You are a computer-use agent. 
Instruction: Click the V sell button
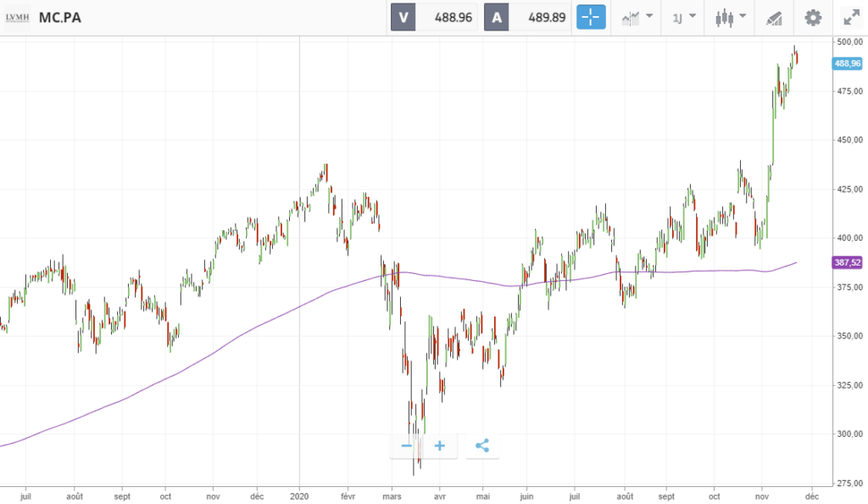[x=403, y=17]
